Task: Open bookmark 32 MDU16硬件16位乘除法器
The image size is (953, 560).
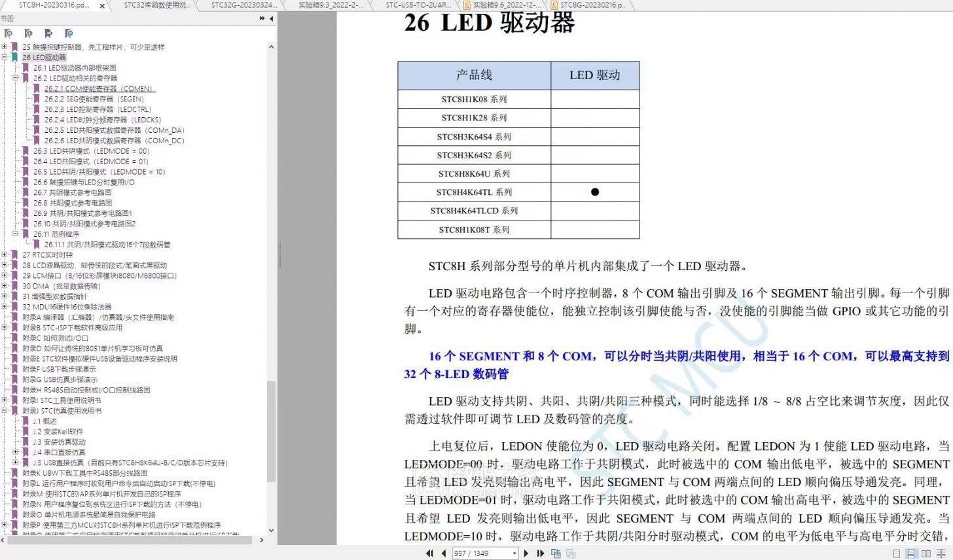Action: [x=67, y=307]
